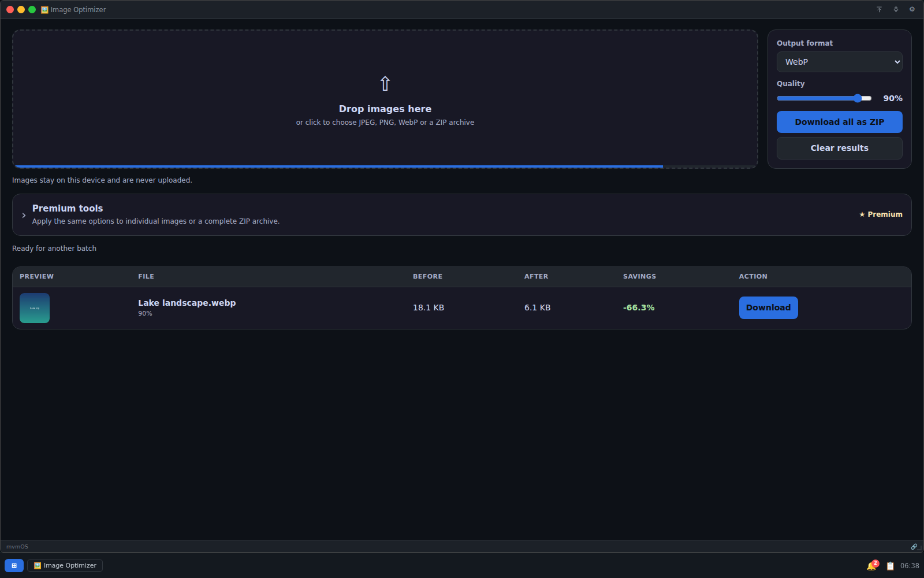Click the Premium star badge
The height and width of the screenshot is (578, 924).
tap(881, 214)
